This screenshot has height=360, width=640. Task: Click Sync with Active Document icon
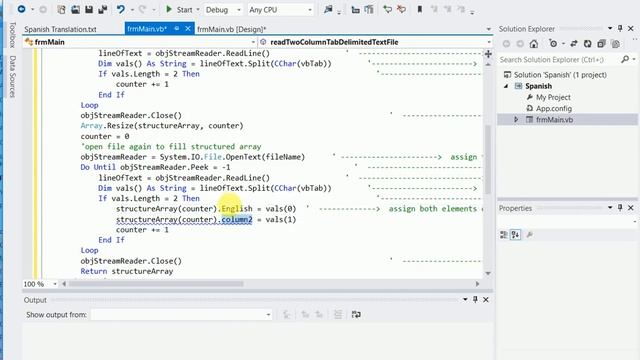pyautogui.click(x=574, y=44)
